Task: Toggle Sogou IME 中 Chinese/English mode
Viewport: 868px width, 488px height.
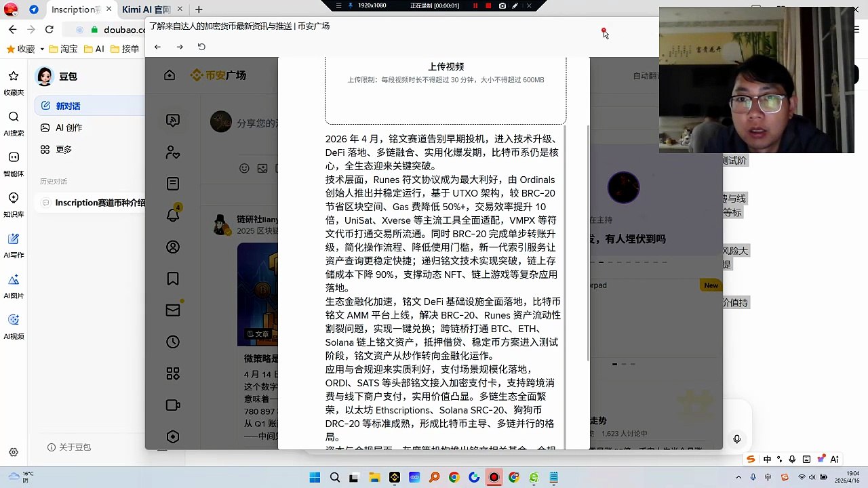Action: click(767, 459)
